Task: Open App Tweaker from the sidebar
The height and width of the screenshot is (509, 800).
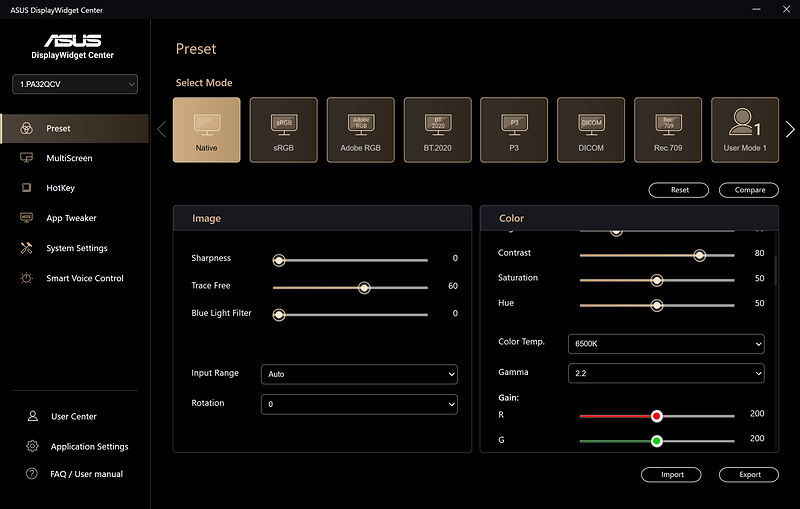Action: coord(71,218)
